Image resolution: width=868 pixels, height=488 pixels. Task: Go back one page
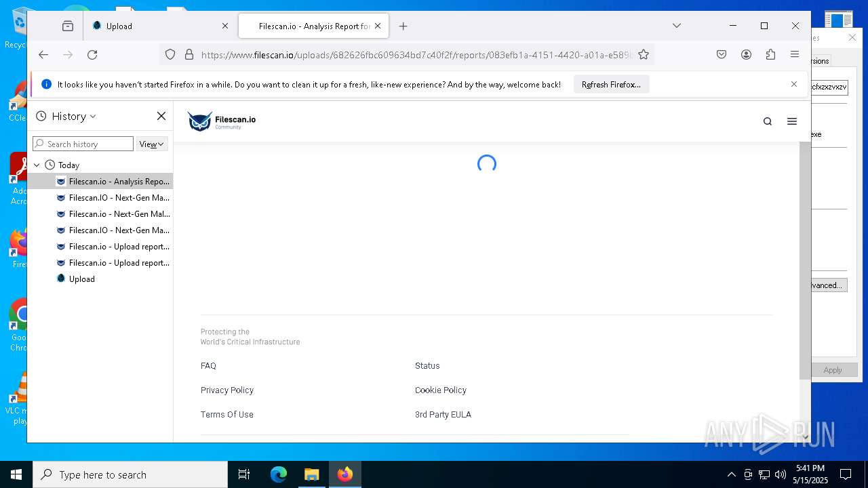pyautogui.click(x=43, y=55)
